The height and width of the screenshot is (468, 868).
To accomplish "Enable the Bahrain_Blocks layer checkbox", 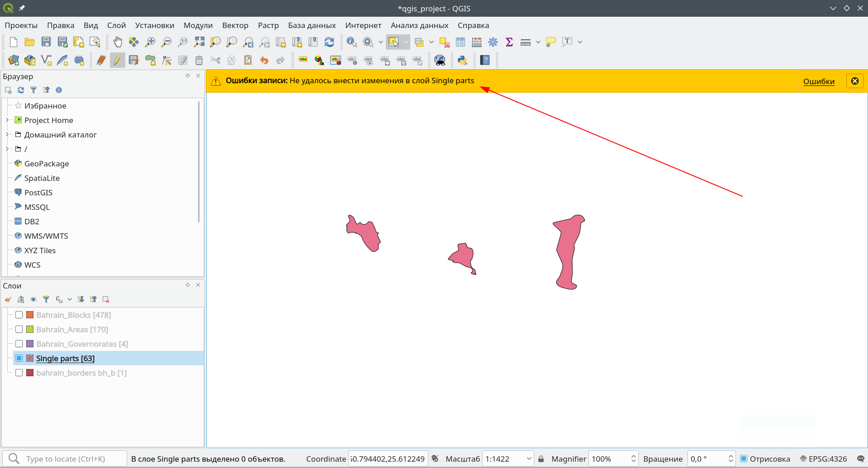I will pyautogui.click(x=19, y=315).
